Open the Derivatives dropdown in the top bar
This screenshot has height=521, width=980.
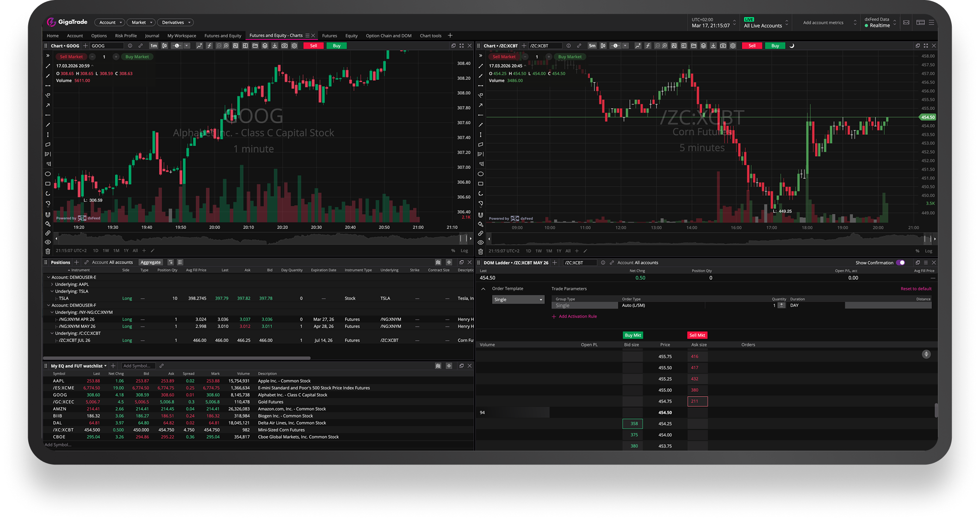tap(175, 22)
